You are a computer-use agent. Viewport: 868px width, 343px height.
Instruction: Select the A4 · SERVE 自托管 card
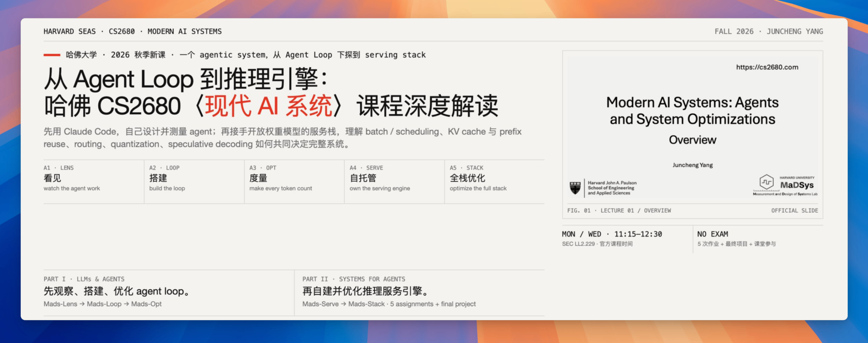[x=394, y=181]
